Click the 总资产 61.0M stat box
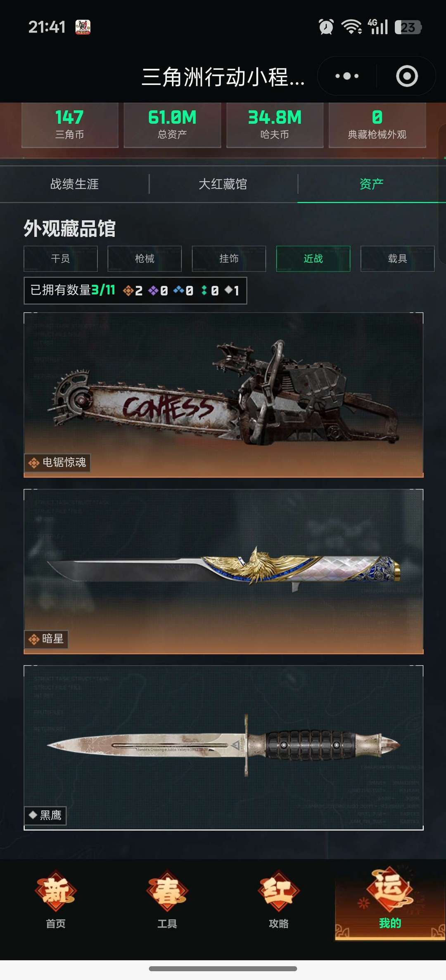 172,125
